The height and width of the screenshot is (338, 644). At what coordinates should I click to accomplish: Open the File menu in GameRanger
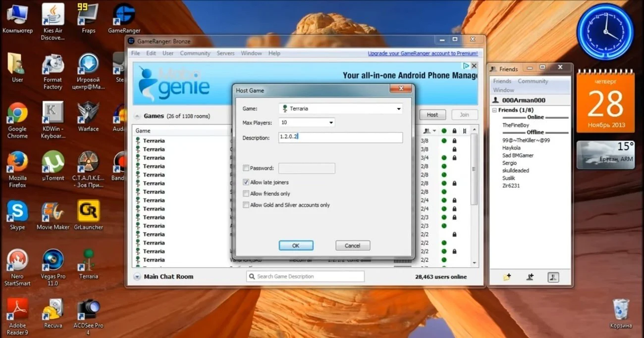tap(135, 53)
